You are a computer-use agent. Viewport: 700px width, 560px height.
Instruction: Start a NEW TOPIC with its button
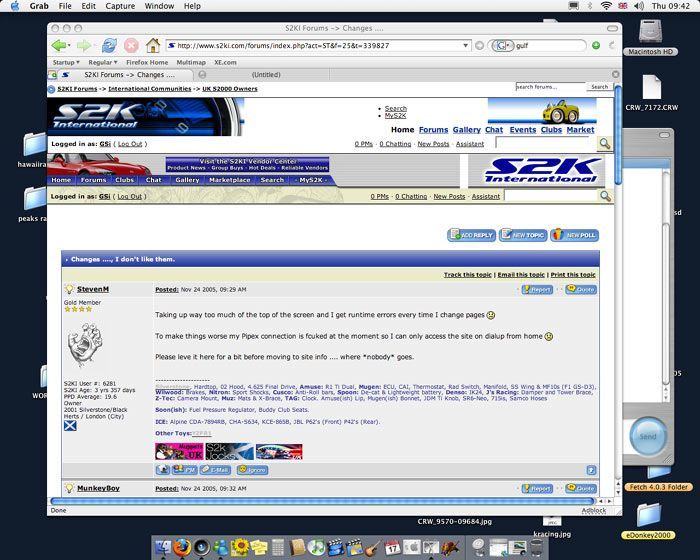pos(523,235)
